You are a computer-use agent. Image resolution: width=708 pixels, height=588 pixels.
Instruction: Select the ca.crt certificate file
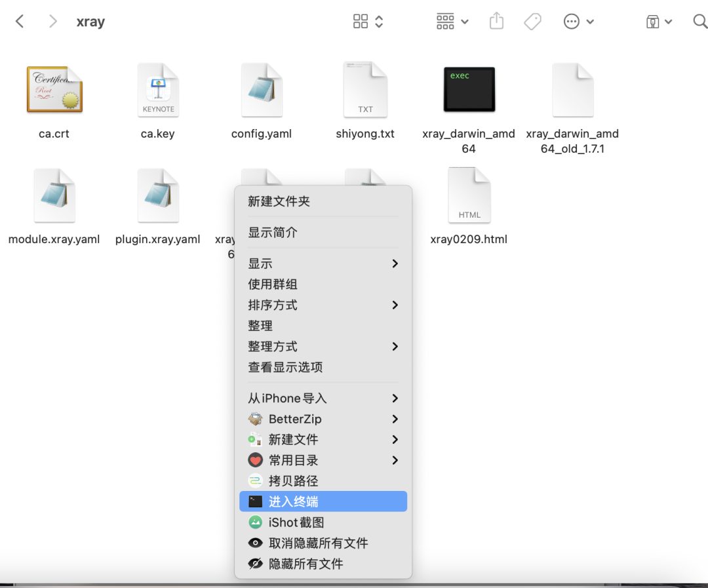(x=54, y=90)
